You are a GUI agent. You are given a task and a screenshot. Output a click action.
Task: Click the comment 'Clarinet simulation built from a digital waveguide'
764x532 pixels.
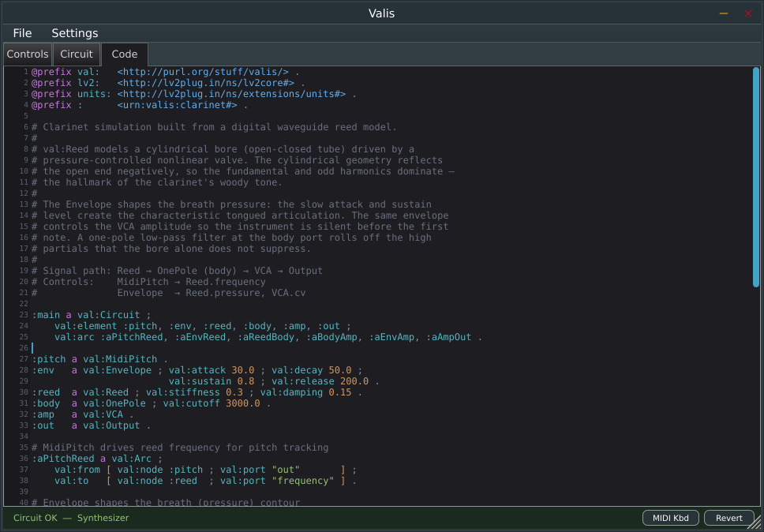pyautogui.click(x=215, y=128)
